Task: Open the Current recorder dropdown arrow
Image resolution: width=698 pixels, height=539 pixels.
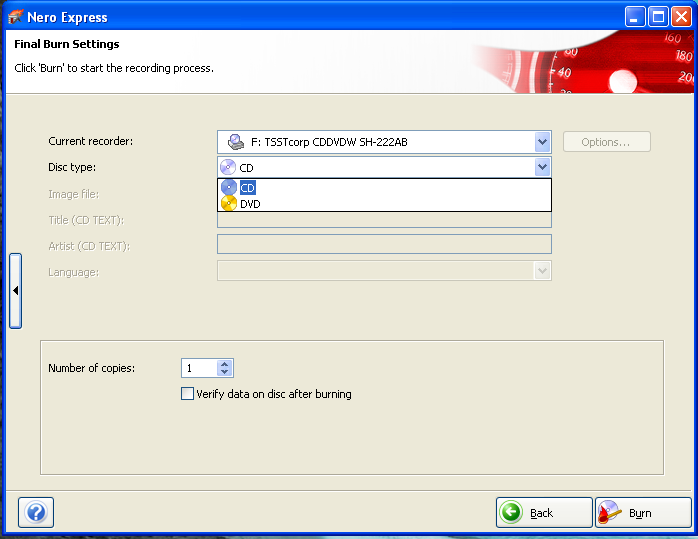Action: [x=542, y=142]
